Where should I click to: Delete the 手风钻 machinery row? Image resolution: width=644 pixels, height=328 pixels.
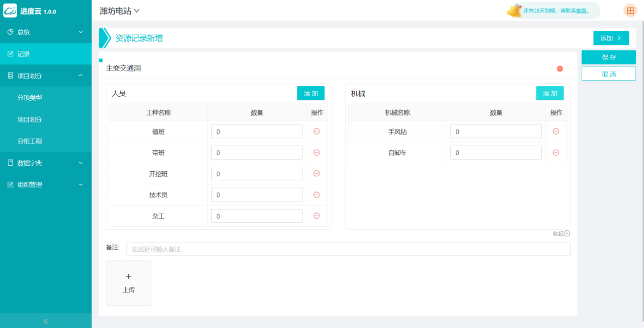(555, 131)
